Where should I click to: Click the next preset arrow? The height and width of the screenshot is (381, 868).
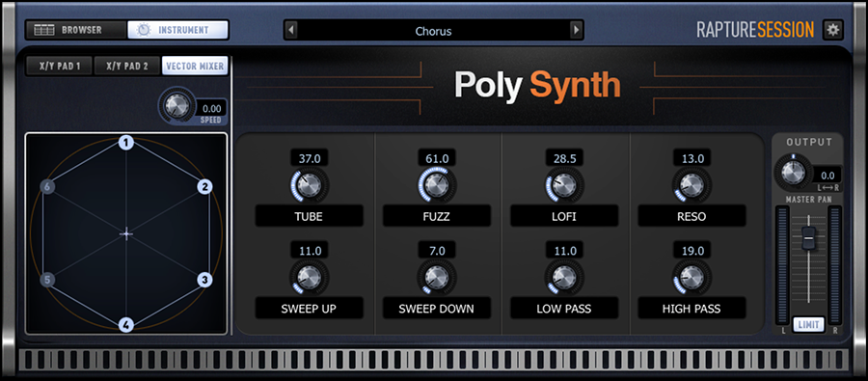(x=577, y=31)
